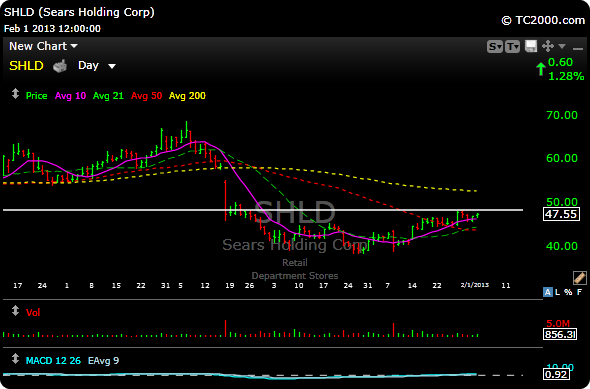Viewport: 590px width, 389px height.
Task: Click the MACD pane resize arrows icon
Action: pos(15,359)
